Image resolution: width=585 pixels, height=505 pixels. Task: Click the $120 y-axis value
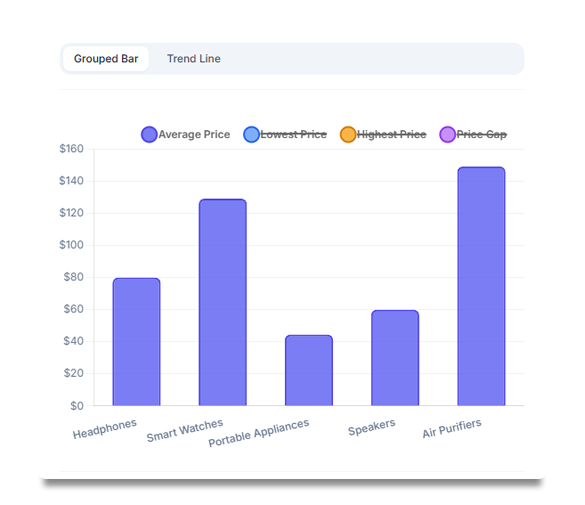pyautogui.click(x=71, y=213)
